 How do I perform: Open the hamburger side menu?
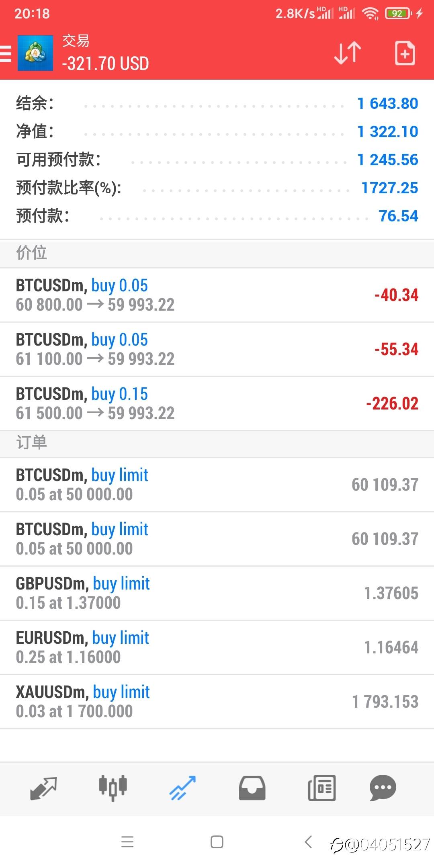pos(6,53)
